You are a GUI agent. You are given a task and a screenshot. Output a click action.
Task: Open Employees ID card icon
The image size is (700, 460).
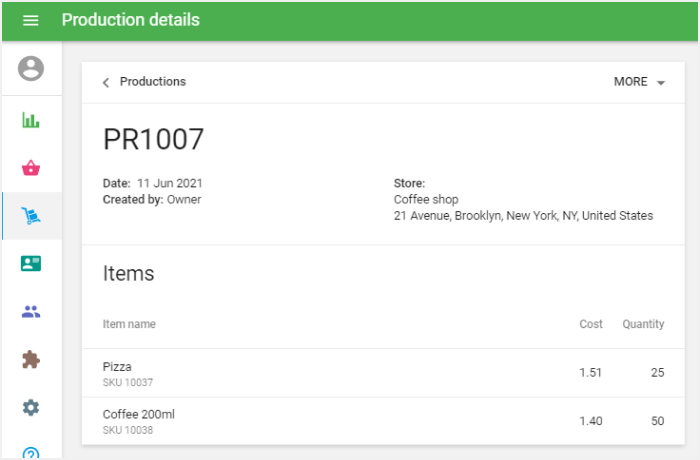pos(31,263)
